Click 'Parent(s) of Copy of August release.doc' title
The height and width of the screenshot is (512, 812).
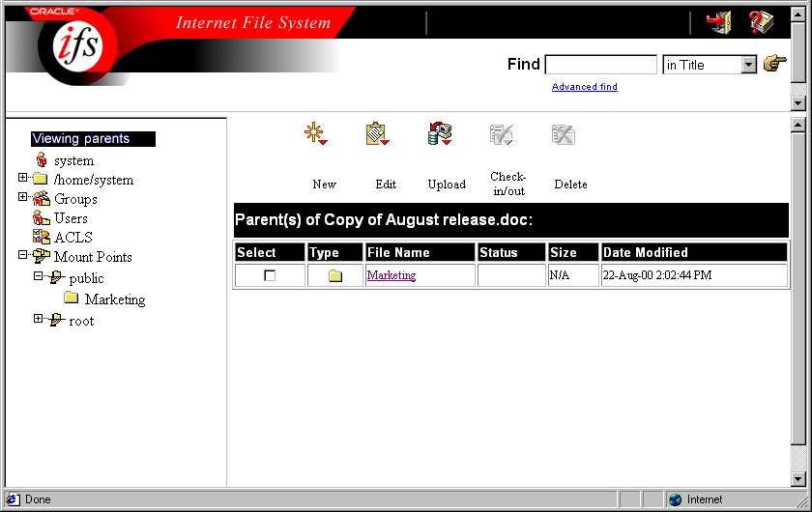pos(384,219)
